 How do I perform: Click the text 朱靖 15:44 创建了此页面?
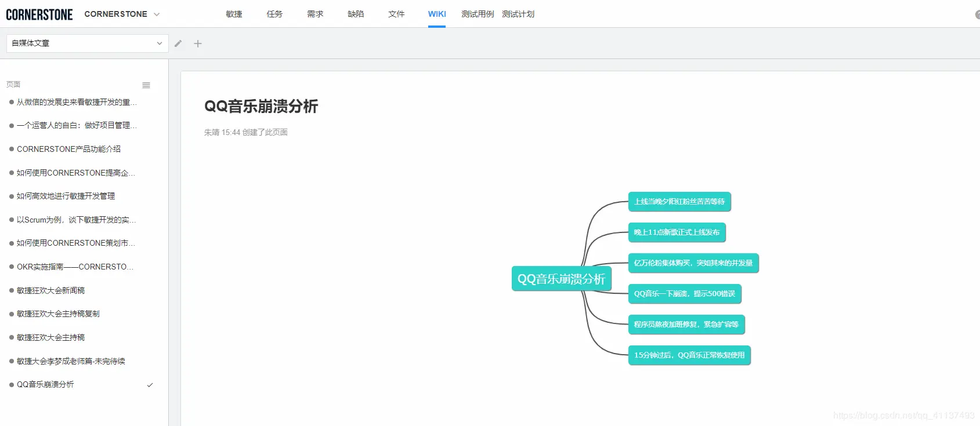(246, 132)
